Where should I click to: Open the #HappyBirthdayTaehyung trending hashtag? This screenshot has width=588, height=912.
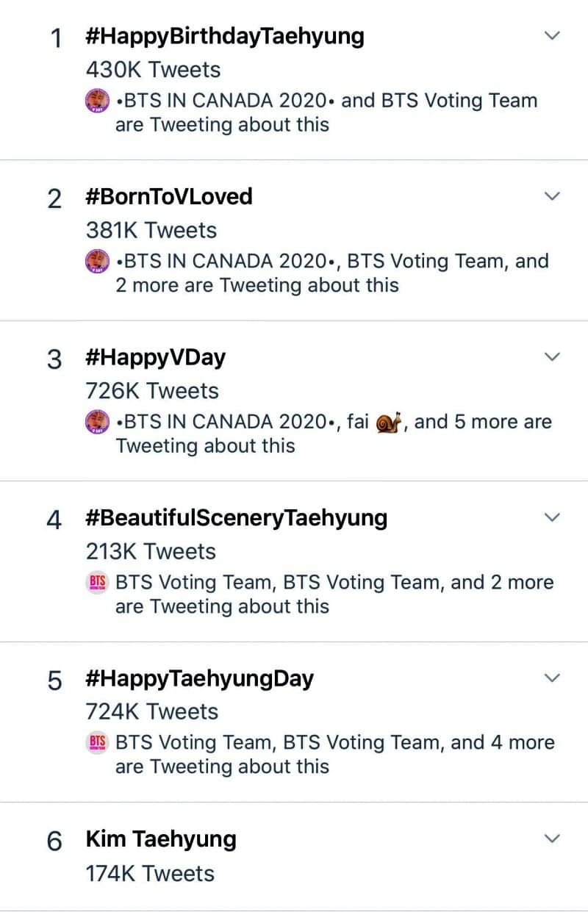225,37
